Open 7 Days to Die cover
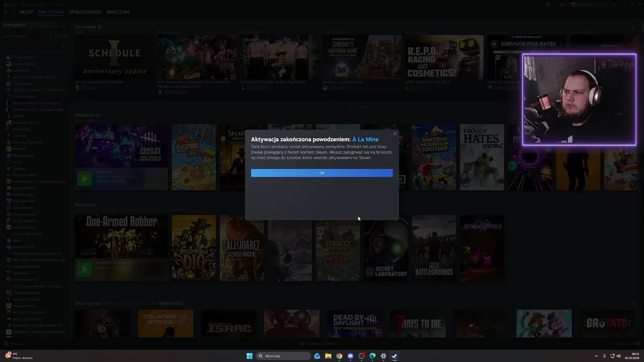 (418, 324)
